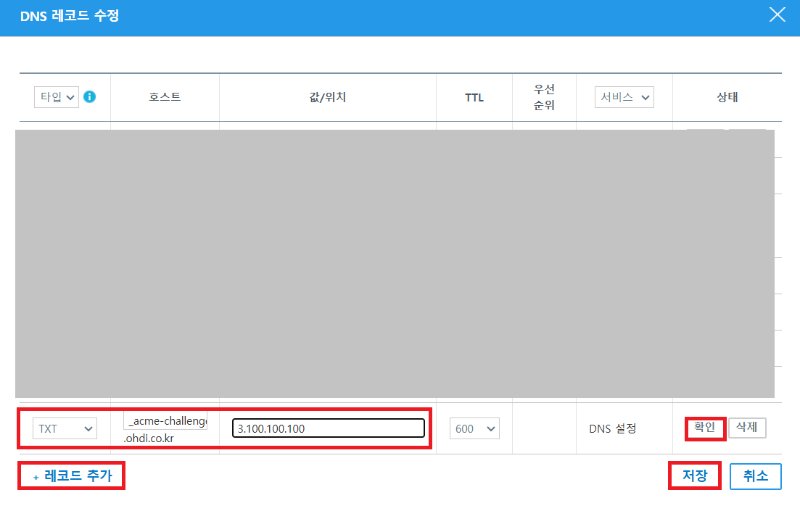Viewport: 800px width, 532px height.
Task: Open the 서비스 header dropdown
Action: click(624, 97)
